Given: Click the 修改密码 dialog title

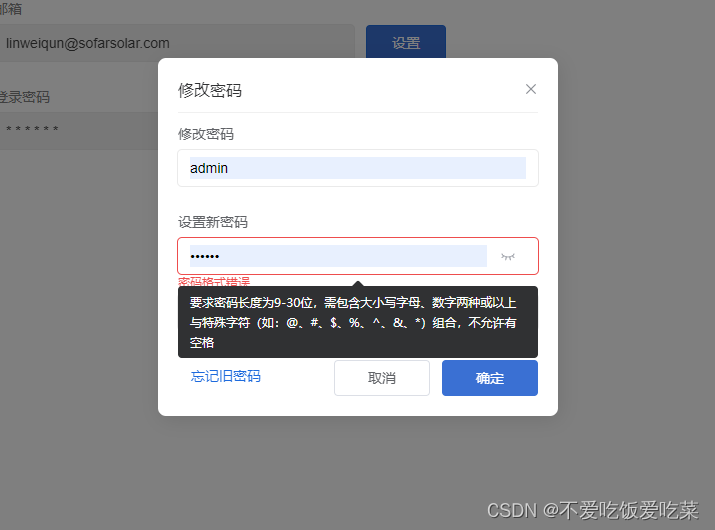Looking at the screenshot, I should [210, 90].
